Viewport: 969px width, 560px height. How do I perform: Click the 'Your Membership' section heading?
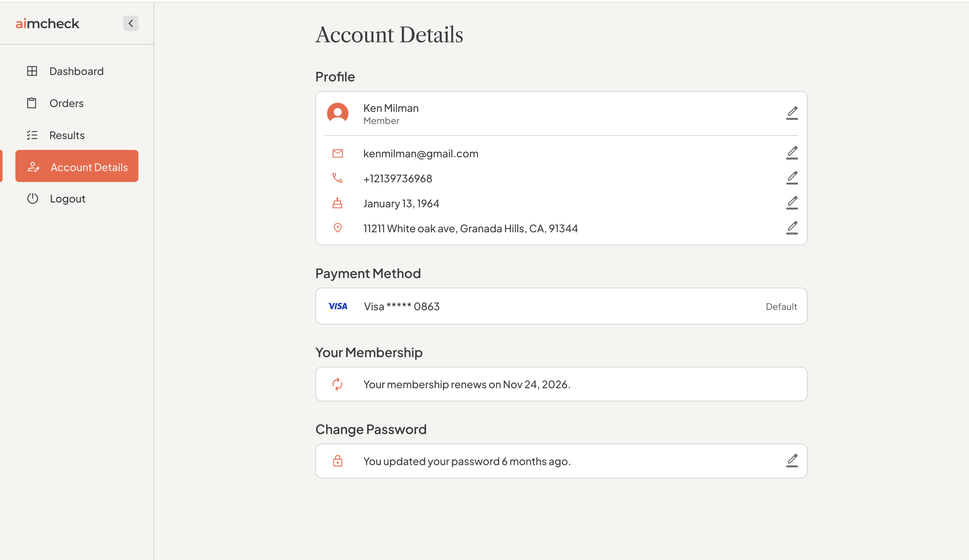point(369,352)
